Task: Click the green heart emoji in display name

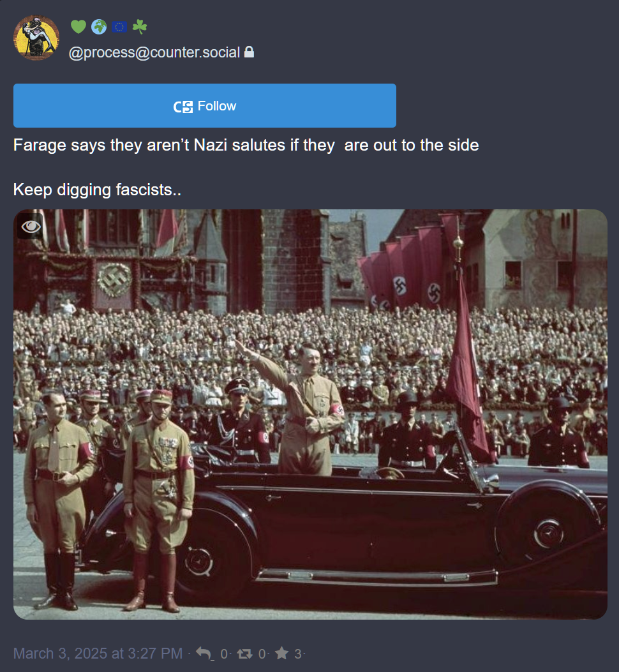Action: [78, 27]
